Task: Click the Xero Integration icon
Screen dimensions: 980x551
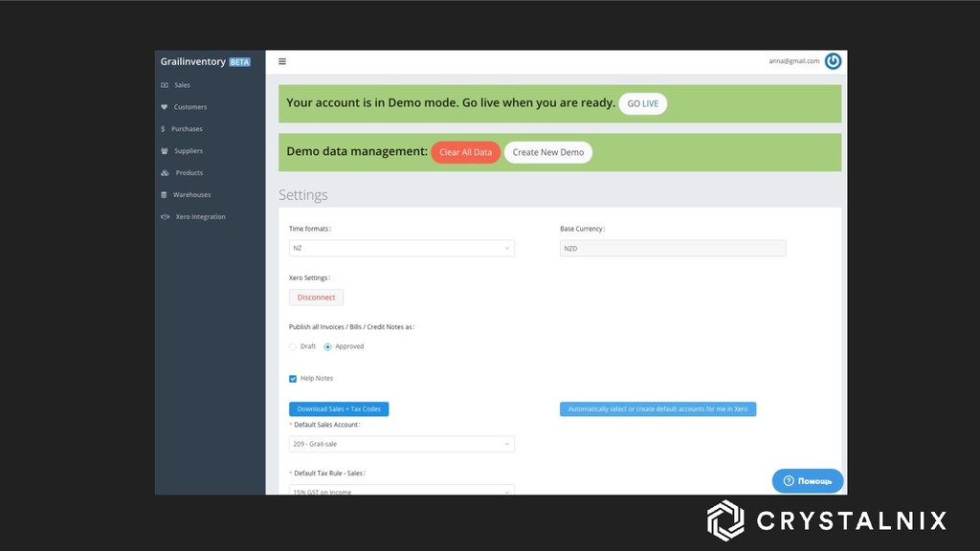Action: pyautogui.click(x=165, y=217)
